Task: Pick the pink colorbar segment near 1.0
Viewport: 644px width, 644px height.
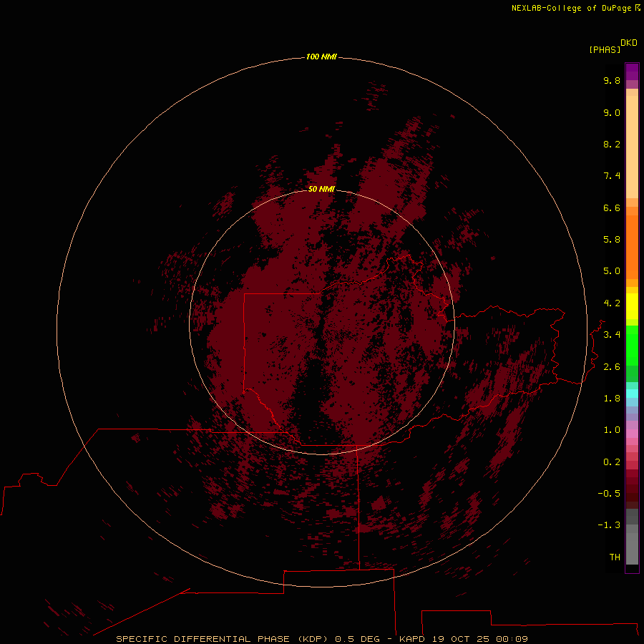Action: (x=632, y=434)
